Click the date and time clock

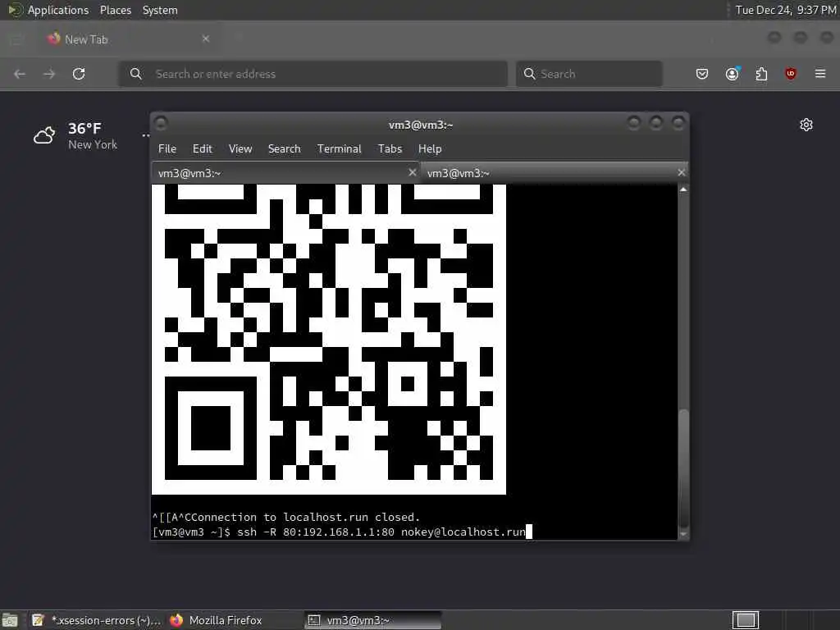pyautogui.click(x=785, y=10)
